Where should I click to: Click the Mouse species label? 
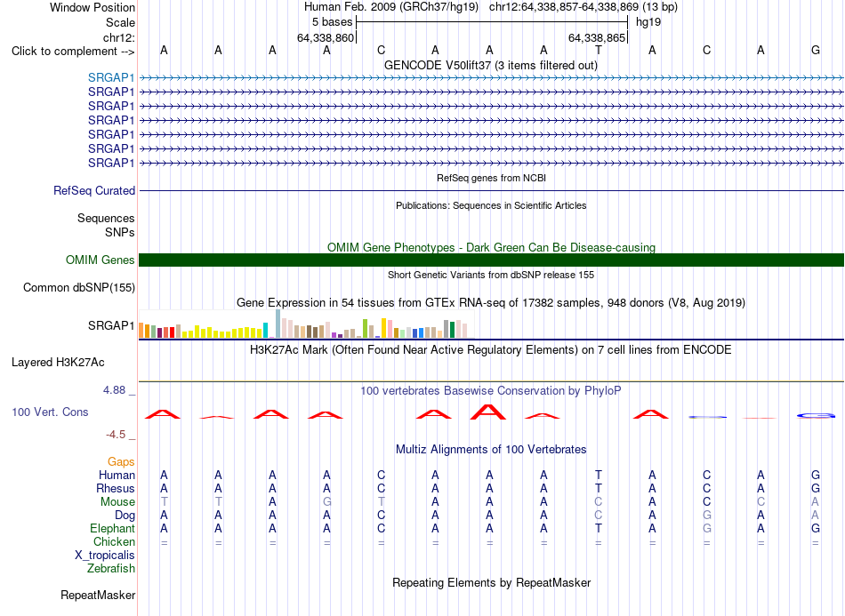click(117, 502)
